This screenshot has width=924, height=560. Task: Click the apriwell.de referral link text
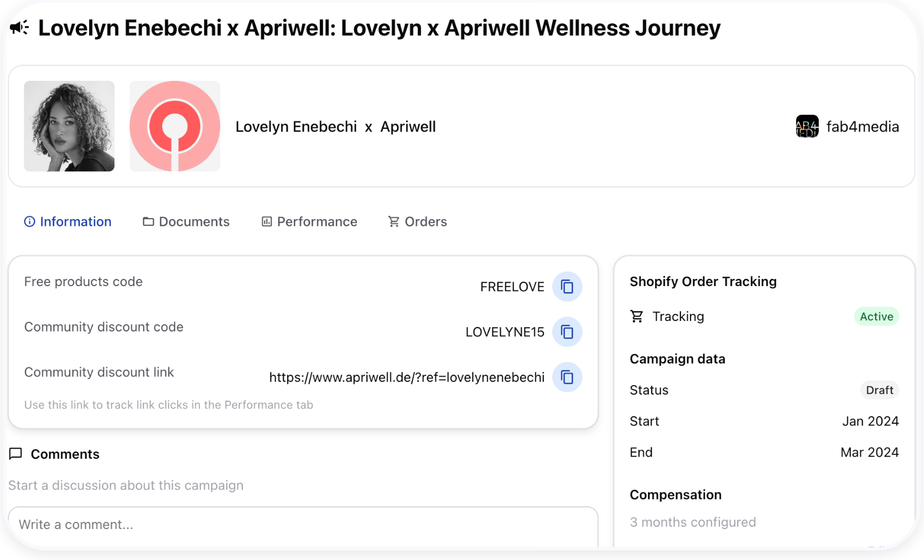coord(407,377)
